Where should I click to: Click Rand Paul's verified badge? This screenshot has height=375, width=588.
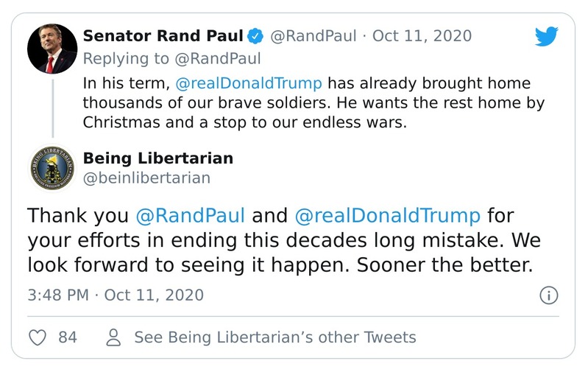point(255,36)
